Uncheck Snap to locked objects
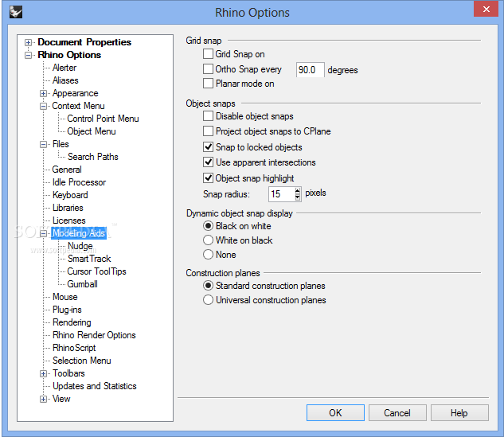504x437 pixels. (x=208, y=146)
